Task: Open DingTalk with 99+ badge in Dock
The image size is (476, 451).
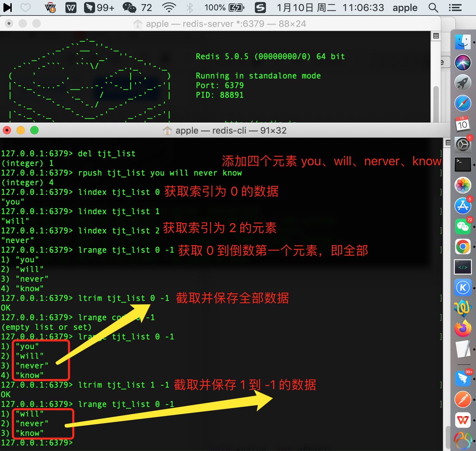Action: [463, 379]
